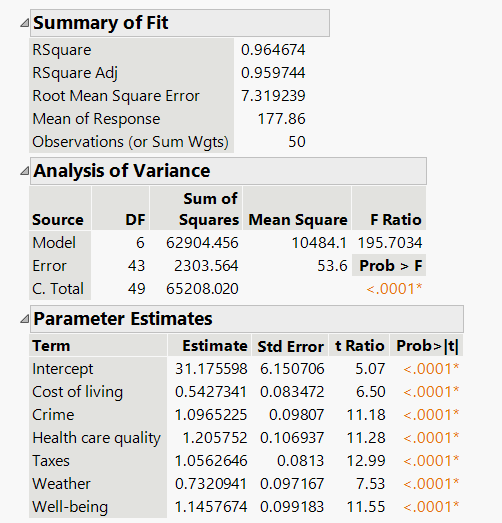Collapse the Analysis of Variance disclosure triangle
Image resolution: width=502 pixels, height=523 pixels.
click(x=24, y=171)
